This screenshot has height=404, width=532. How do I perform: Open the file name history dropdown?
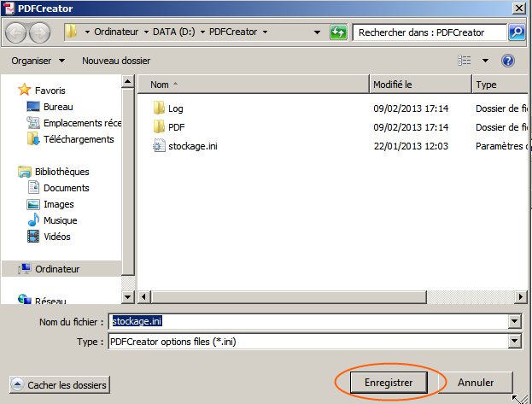[514, 321]
